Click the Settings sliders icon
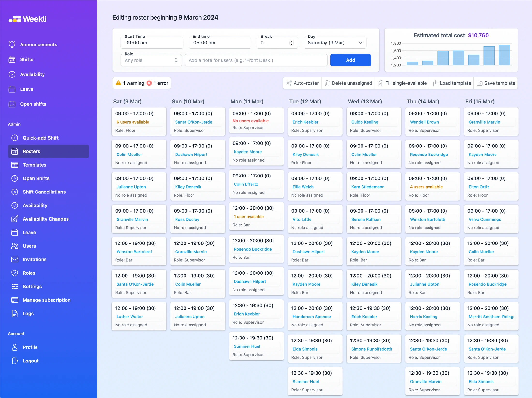Viewport: 532px width, 398px height. tap(15, 287)
